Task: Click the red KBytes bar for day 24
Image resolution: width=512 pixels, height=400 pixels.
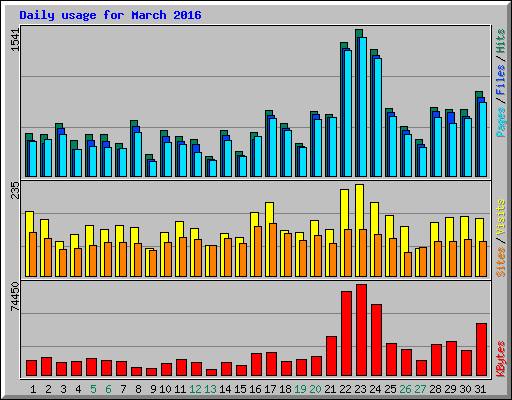Action: [x=376, y=340]
